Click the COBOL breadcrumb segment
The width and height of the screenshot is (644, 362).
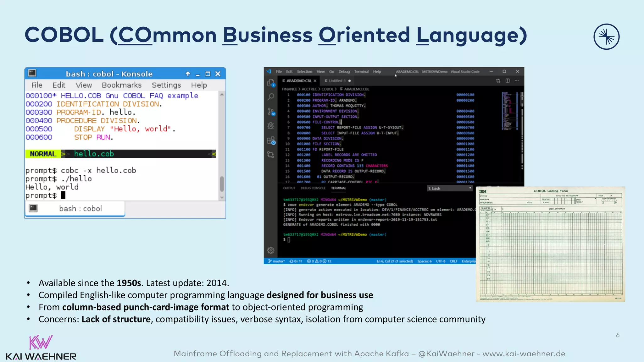pos(327,89)
